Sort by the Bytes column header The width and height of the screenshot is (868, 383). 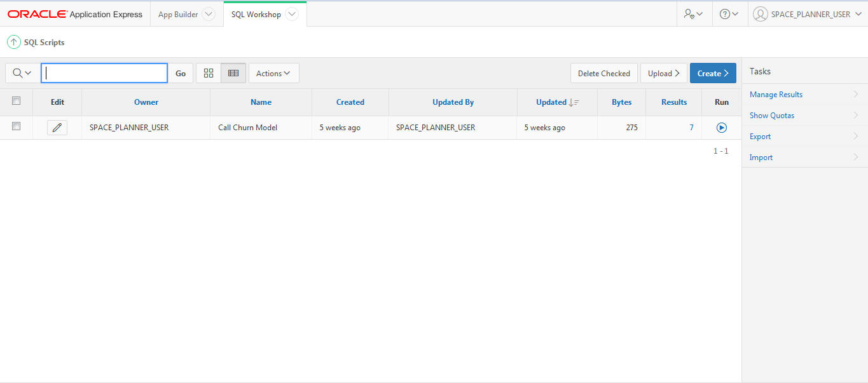pos(622,102)
